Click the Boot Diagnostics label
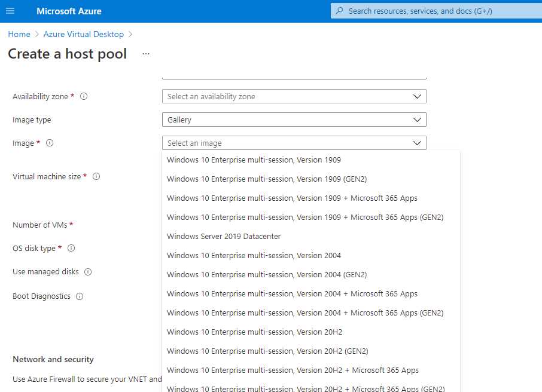The width and height of the screenshot is (542, 392). pos(41,296)
